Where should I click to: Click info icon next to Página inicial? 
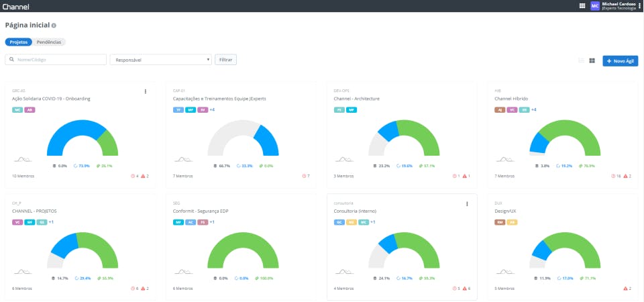tap(54, 26)
